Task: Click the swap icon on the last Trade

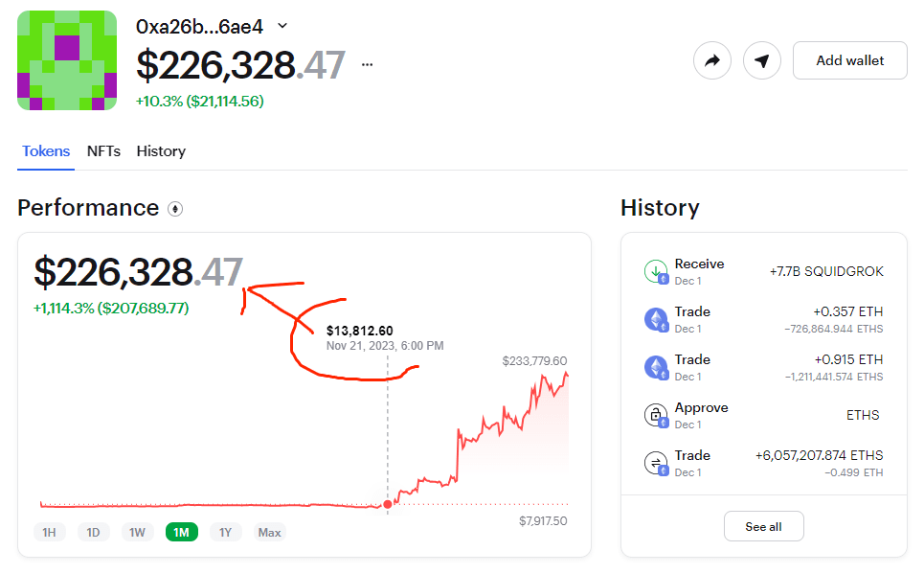Action: pyautogui.click(x=655, y=464)
